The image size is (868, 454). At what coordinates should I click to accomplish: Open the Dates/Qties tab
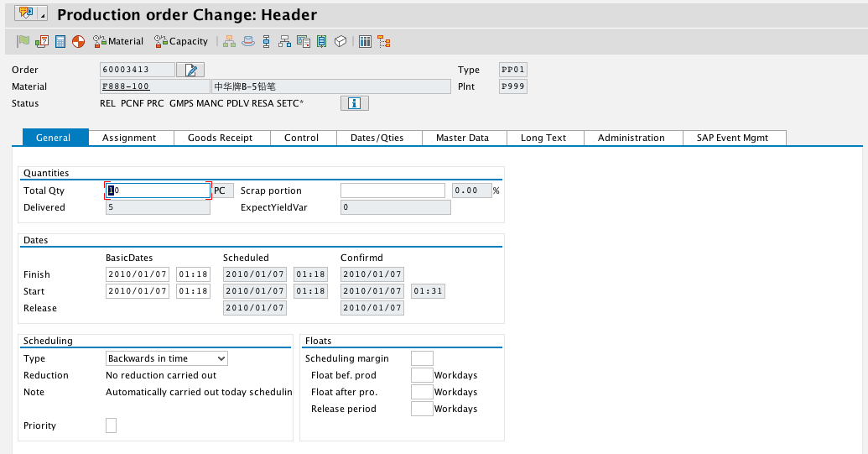377,138
